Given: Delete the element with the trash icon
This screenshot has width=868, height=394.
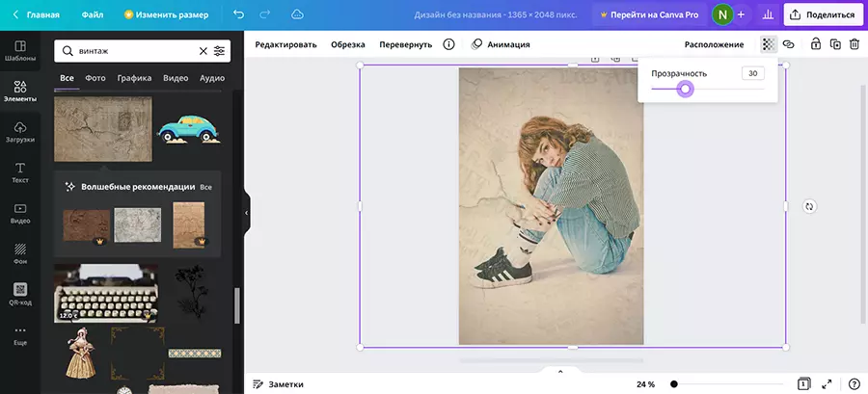Looking at the screenshot, I should (854, 44).
